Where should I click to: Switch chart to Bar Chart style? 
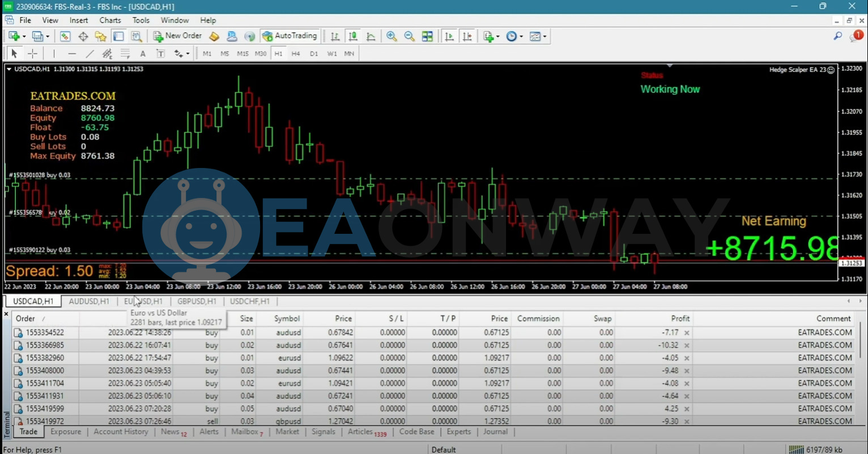pyautogui.click(x=335, y=36)
